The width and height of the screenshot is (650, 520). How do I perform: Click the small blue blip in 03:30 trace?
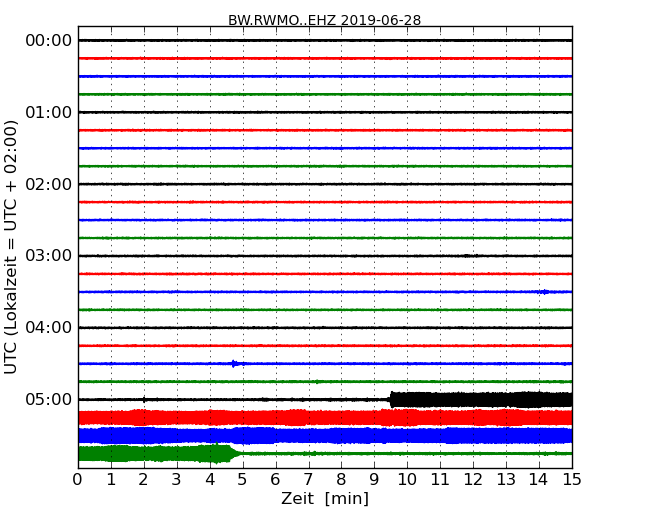point(544,292)
